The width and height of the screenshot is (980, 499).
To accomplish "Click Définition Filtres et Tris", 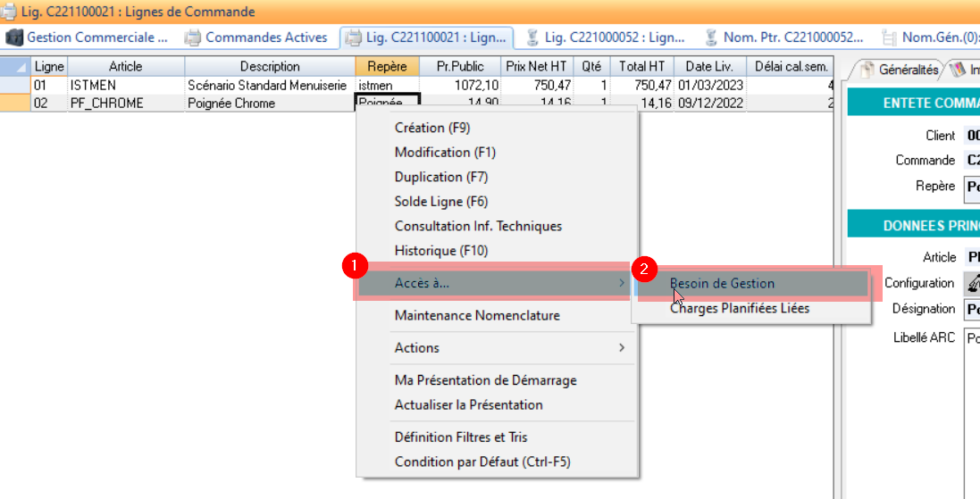I will coord(461,437).
